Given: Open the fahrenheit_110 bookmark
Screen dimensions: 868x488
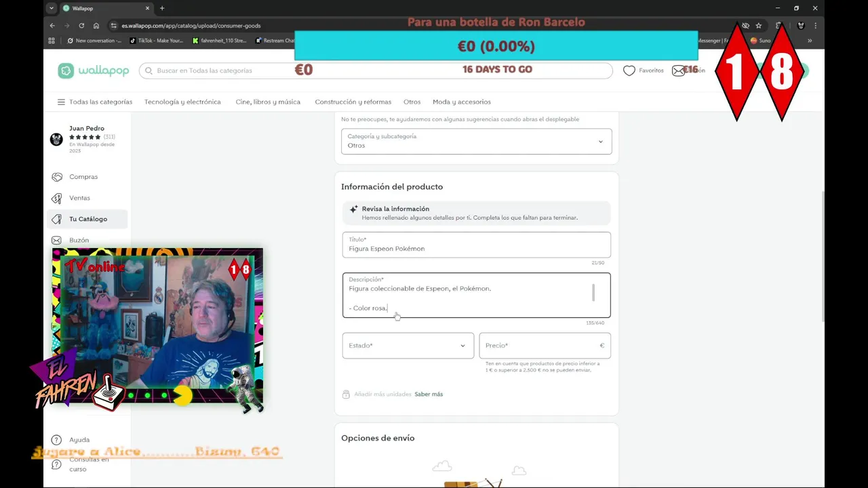Looking at the screenshot, I should (x=219, y=41).
